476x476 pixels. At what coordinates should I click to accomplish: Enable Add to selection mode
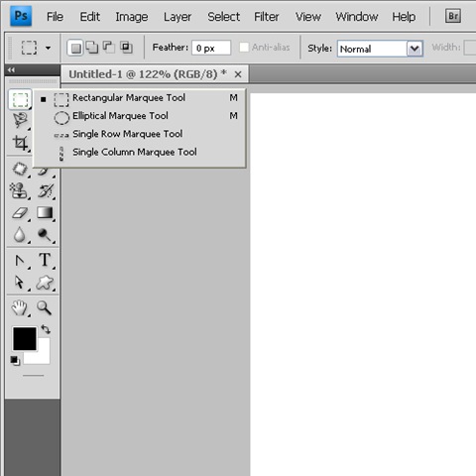coord(92,48)
